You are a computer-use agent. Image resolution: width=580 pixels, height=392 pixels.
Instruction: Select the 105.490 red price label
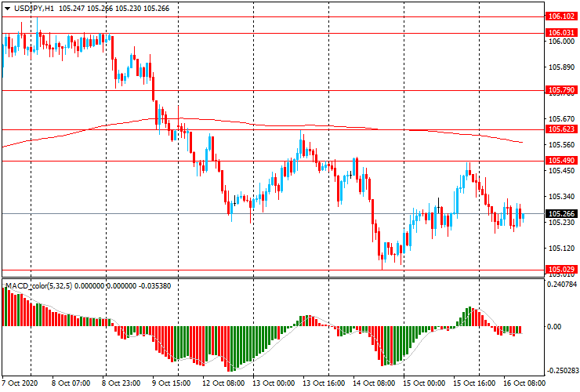(561, 161)
